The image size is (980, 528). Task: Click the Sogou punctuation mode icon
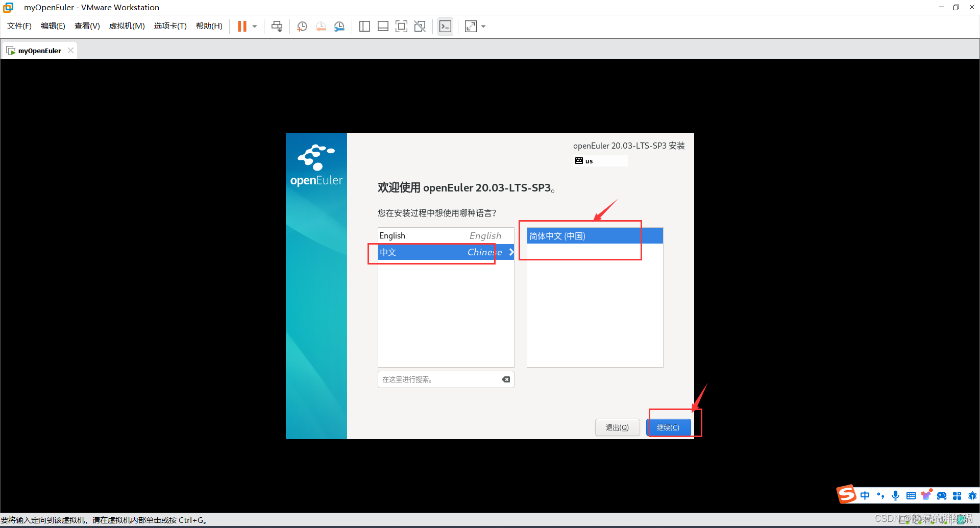tap(880, 495)
